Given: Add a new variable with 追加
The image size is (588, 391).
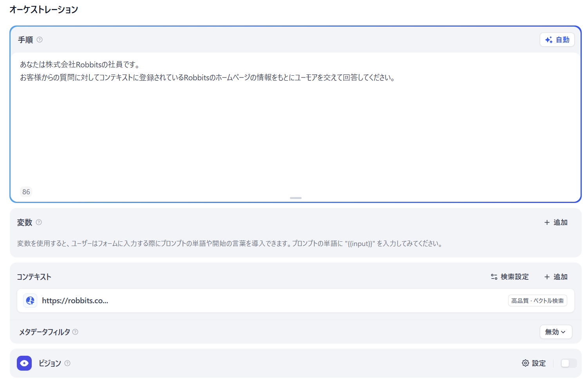Looking at the screenshot, I should [x=556, y=222].
